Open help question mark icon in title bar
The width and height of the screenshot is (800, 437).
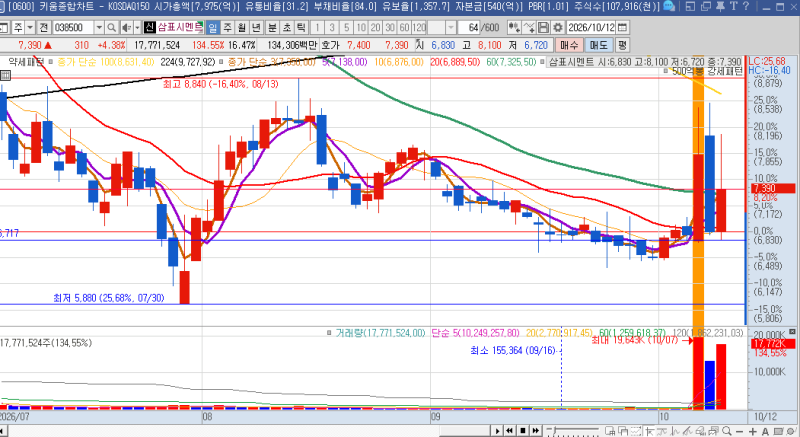(x=745, y=6)
